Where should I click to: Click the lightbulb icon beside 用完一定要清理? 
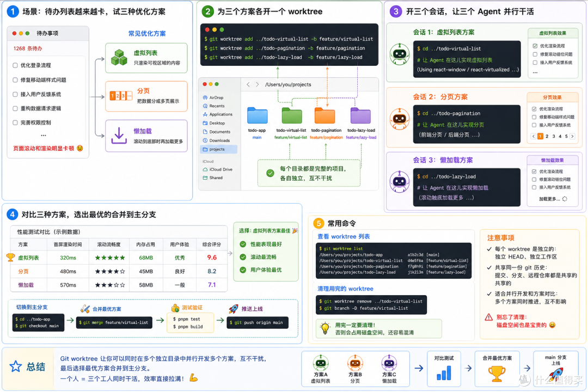325,328
